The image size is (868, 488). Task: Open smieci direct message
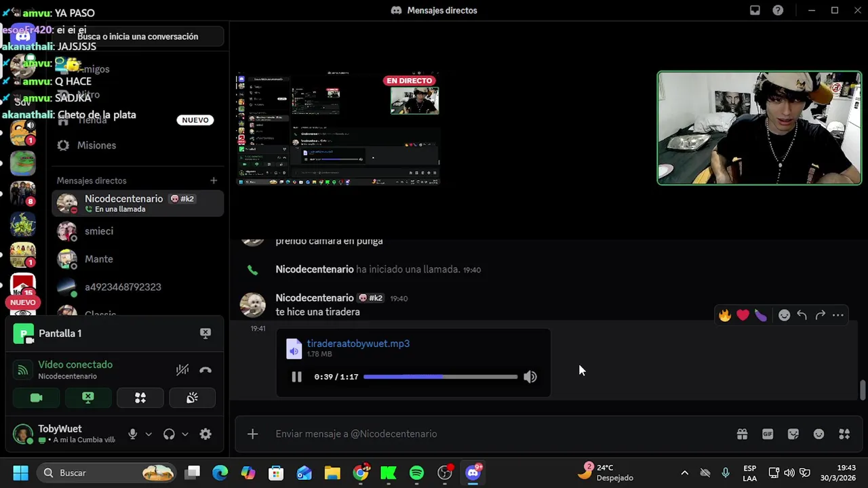click(138, 231)
